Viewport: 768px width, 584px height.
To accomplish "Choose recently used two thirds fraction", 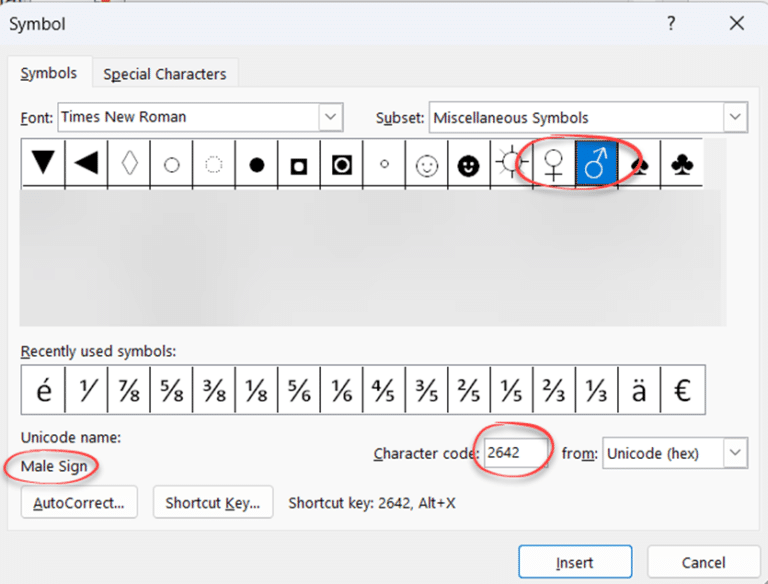I will tap(554, 390).
